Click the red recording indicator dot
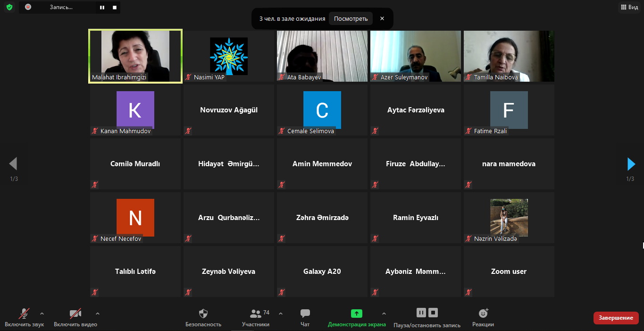 coord(28,7)
